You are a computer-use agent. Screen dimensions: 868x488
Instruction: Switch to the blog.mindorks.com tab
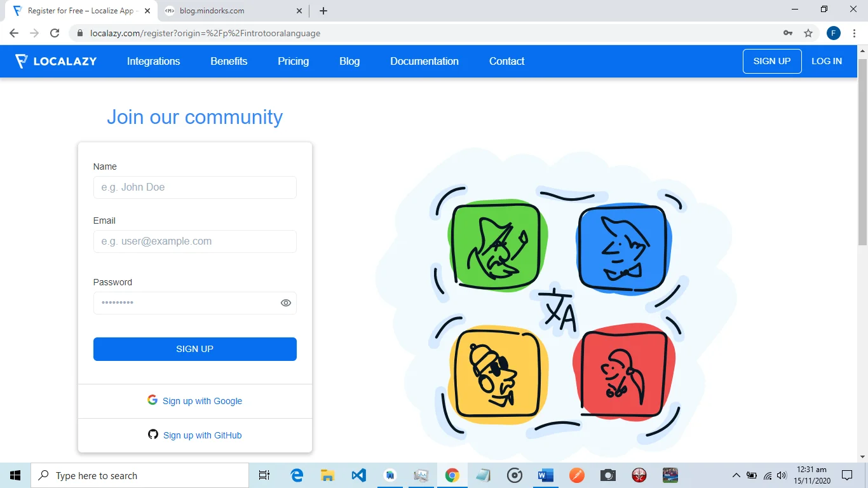(x=233, y=11)
